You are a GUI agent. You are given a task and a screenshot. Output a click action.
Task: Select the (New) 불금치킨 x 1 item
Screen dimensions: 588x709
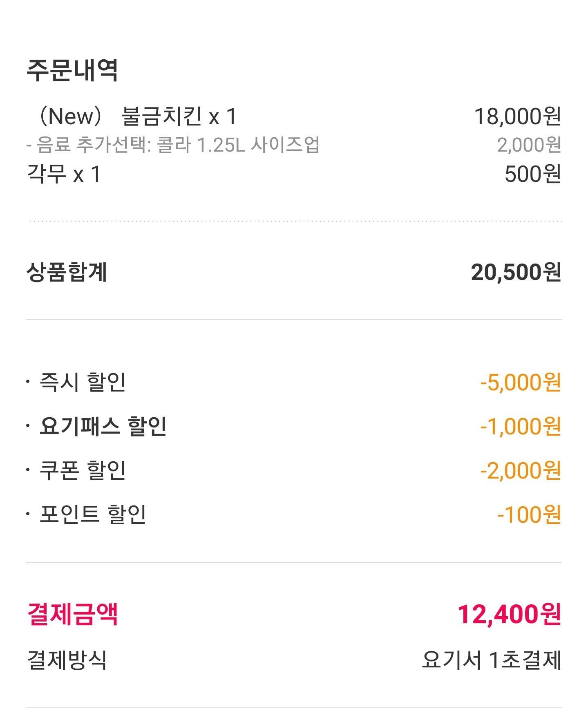[136, 116]
